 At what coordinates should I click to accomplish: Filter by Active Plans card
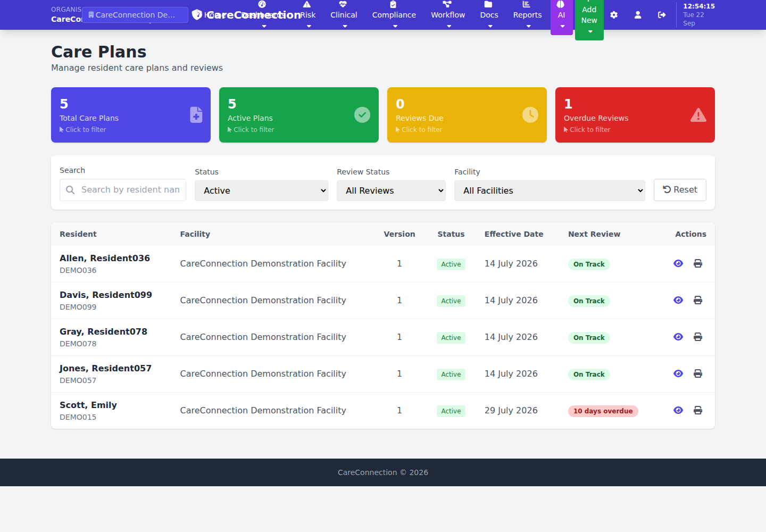click(299, 115)
